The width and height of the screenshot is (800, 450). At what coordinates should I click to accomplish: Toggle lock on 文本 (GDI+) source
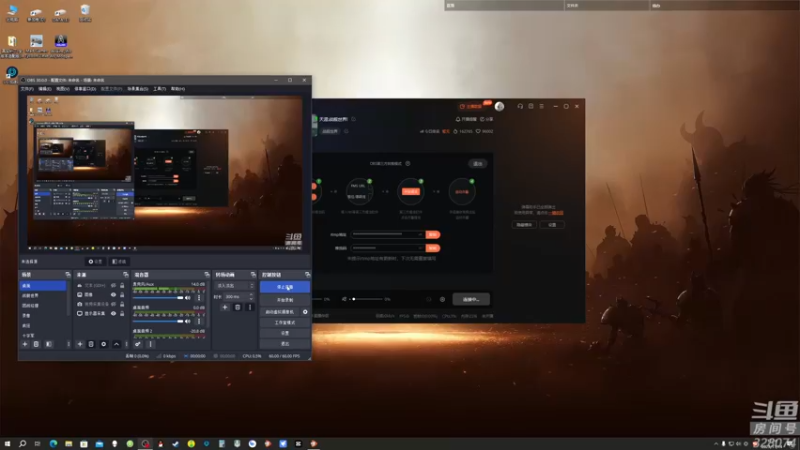122,285
